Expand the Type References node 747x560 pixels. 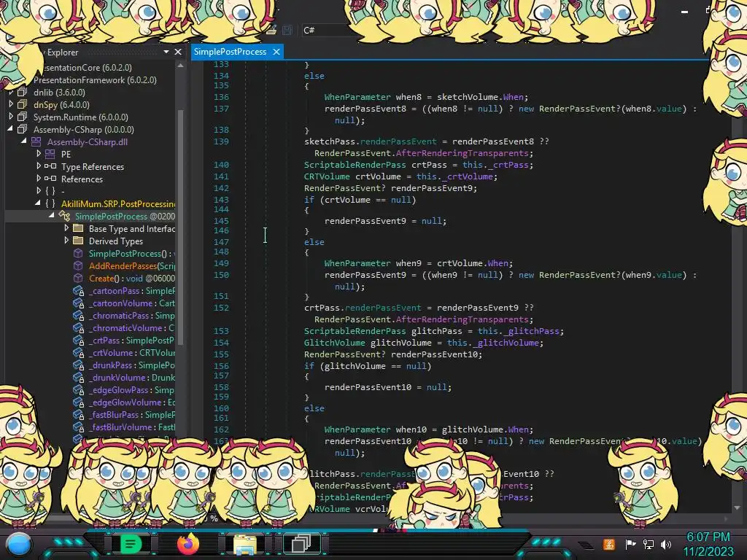[39, 166]
